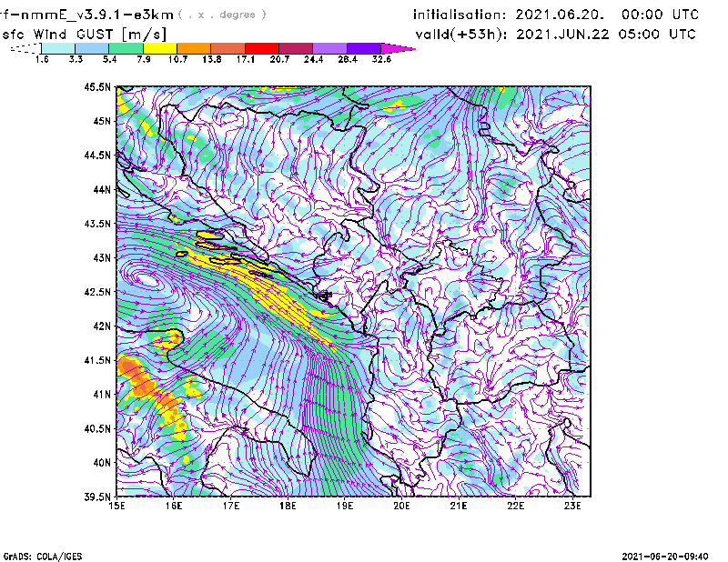Screen dimensions: 728x562
Task: Click the 42N latitude label
Action: point(102,326)
